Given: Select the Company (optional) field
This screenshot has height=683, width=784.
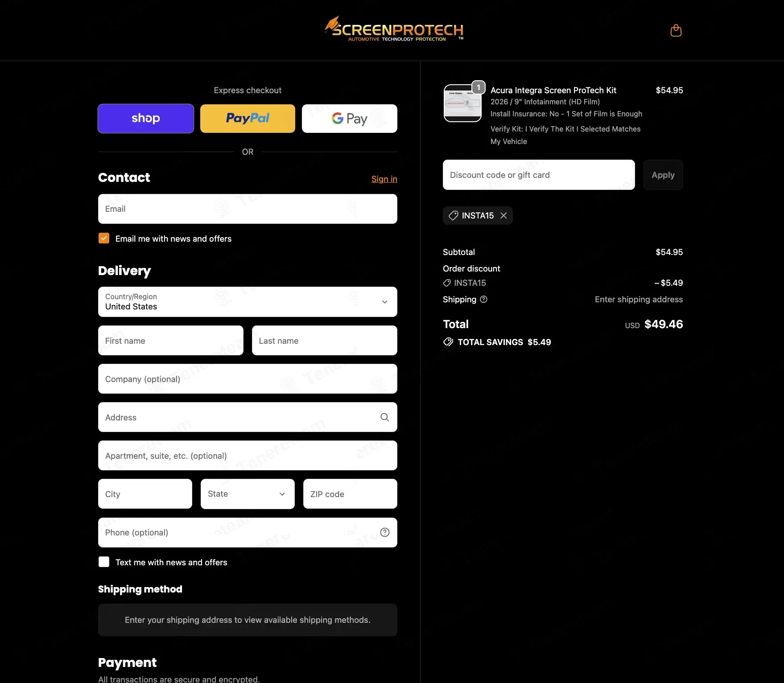Looking at the screenshot, I should click(x=248, y=379).
